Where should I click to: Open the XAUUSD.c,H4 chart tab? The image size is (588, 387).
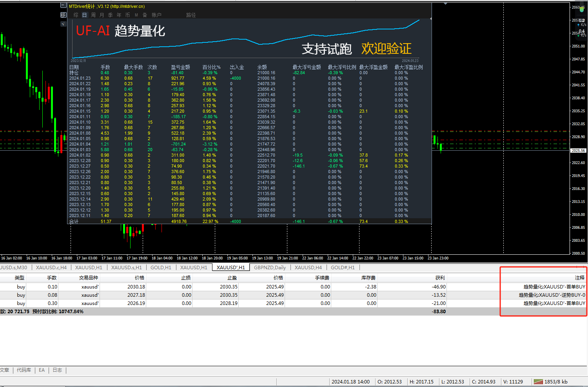coord(51,267)
